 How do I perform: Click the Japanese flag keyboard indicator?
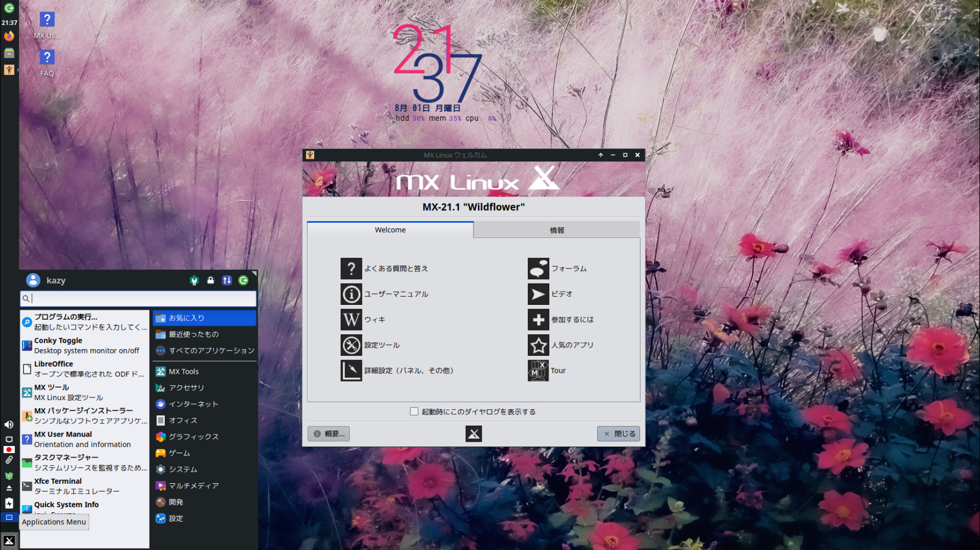click(x=9, y=449)
